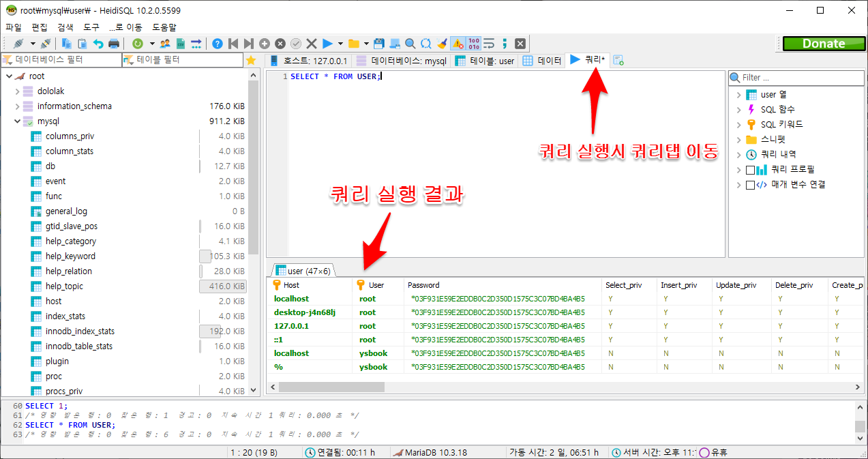Click the paste toolbar icon
Image resolution: width=868 pixels, height=459 pixels.
tap(83, 44)
